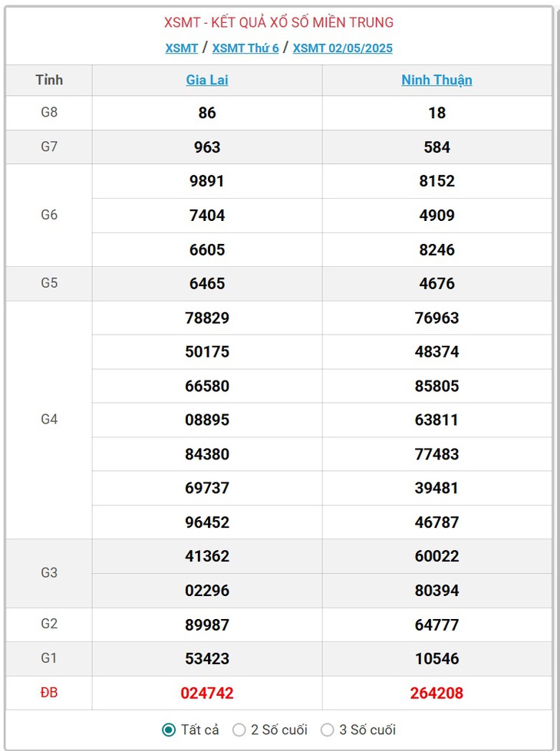Click the Gia Lai G8 result 86
Screen dimensions: 560x751
click(x=207, y=113)
